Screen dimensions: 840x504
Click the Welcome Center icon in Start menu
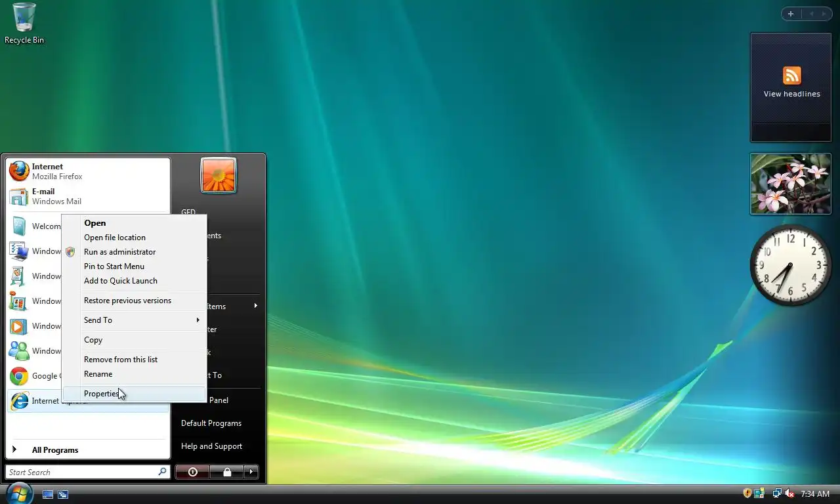click(x=19, y=226)
